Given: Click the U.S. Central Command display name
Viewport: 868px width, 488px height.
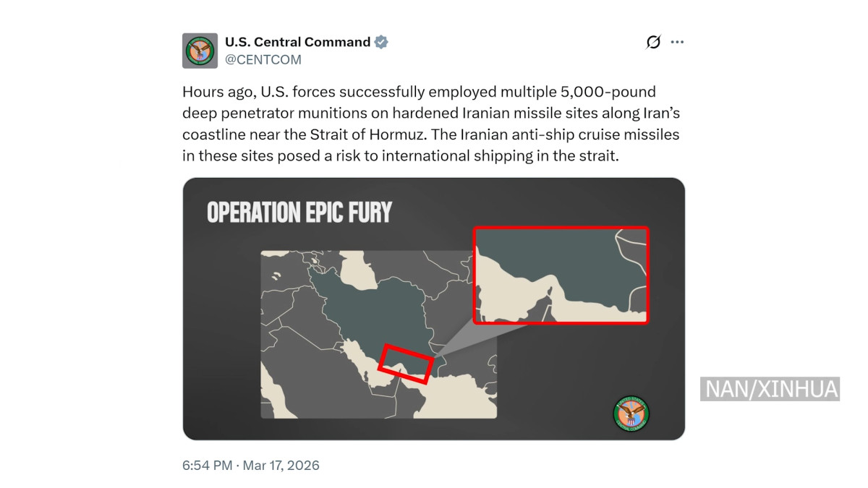Looking at the screenshot, I should click(298, 42).
